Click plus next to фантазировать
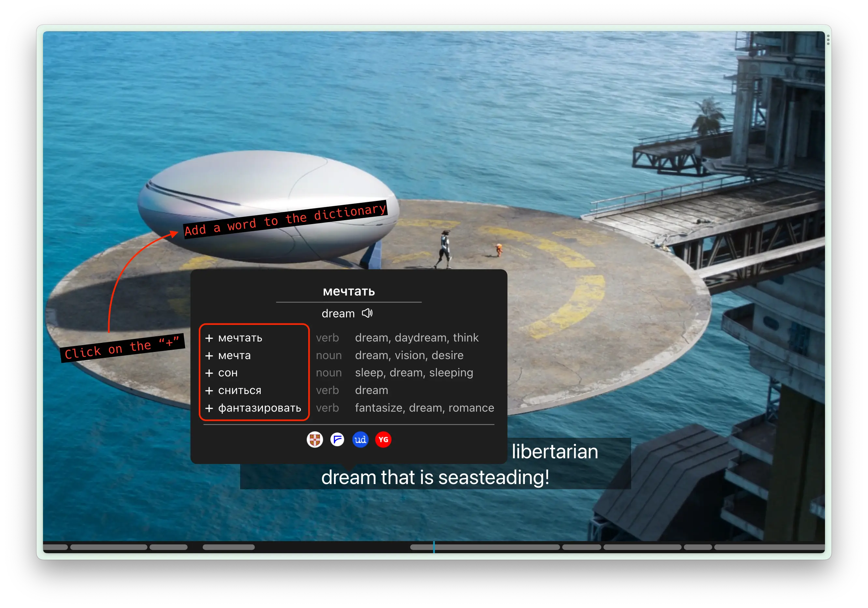This screenshot has height=608, width=868. pyautogui.click(x=209, y=408)
